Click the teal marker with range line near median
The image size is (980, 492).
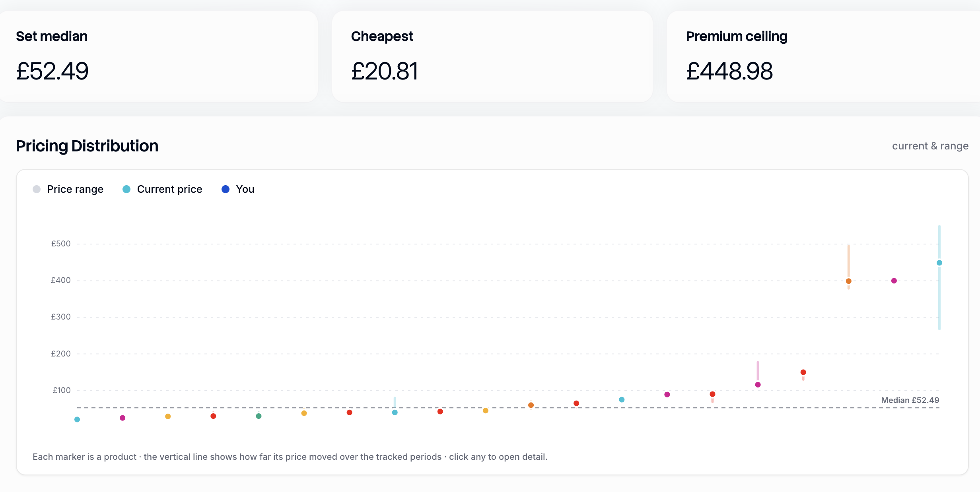[395, 412]
